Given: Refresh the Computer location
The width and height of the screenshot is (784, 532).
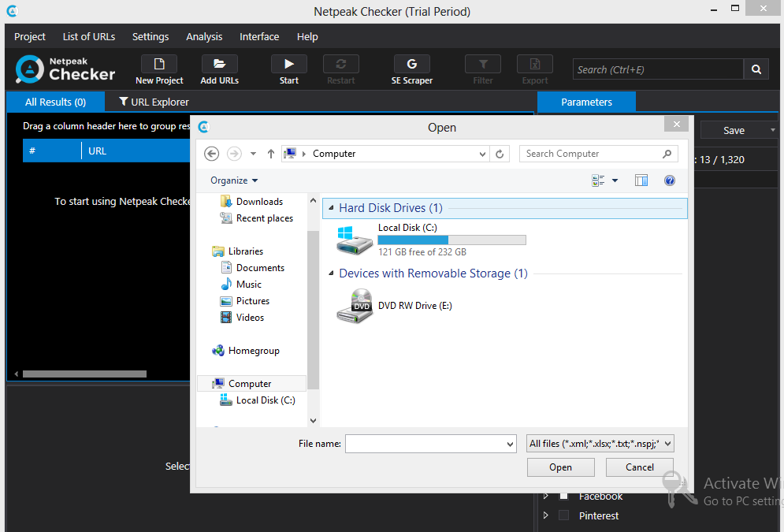Looking at the screenshot, I should 500,154.
